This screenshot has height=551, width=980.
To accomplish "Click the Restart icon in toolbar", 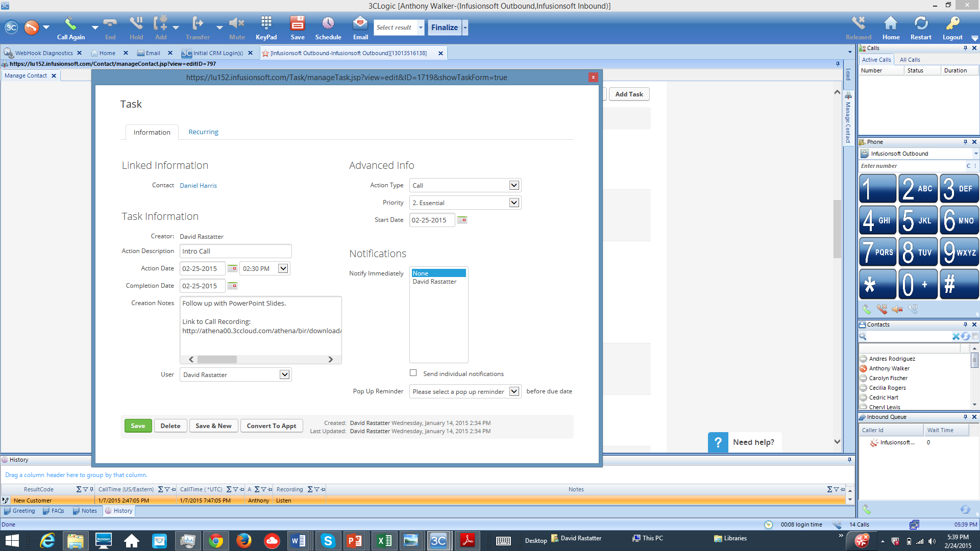I will click(920, 23).
